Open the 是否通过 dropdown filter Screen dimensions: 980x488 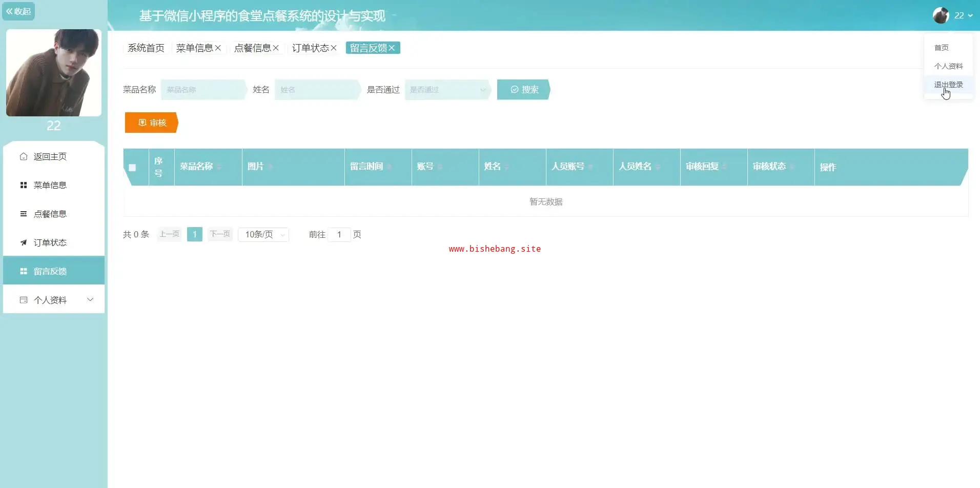pos(447,90)
